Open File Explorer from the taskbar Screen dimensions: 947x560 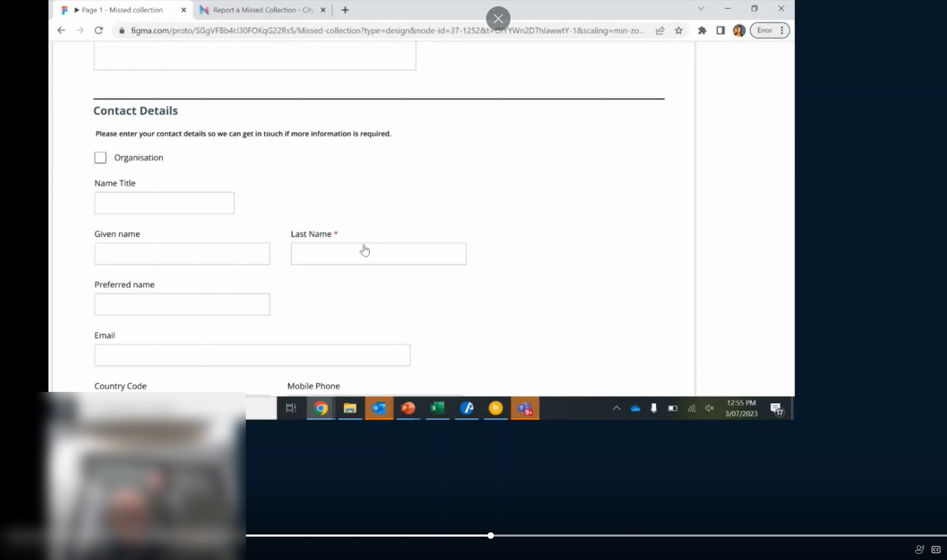pos(350,409)
